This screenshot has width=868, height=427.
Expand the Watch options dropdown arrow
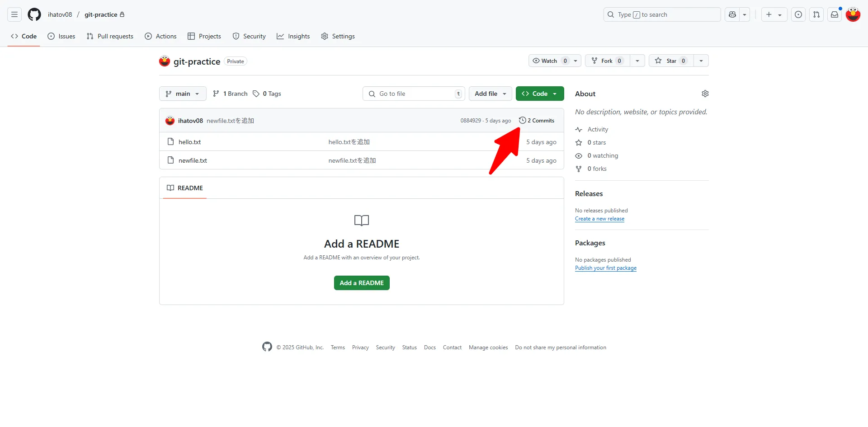coord(576,61)
